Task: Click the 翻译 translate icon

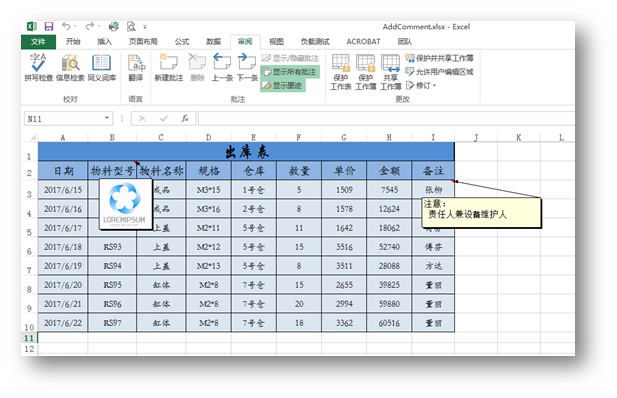Action: tap(136, 67)
